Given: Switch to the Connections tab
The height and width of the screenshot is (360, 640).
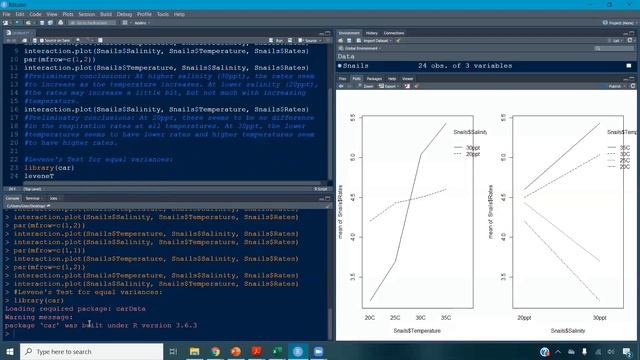Looking at the screenshot, I should point(394,33).
